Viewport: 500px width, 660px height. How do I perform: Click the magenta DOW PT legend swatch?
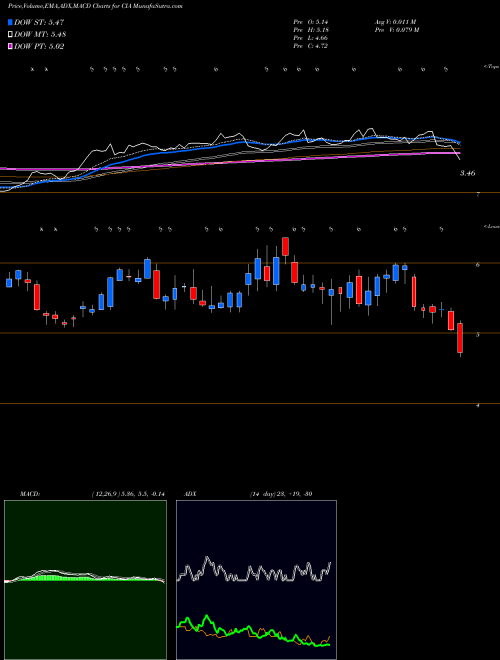tap(10, 47)
